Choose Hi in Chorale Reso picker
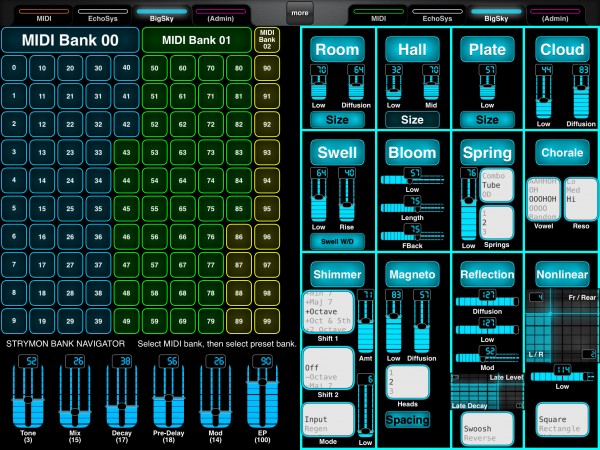The image size is (600, 450). [x=571, y=199]
